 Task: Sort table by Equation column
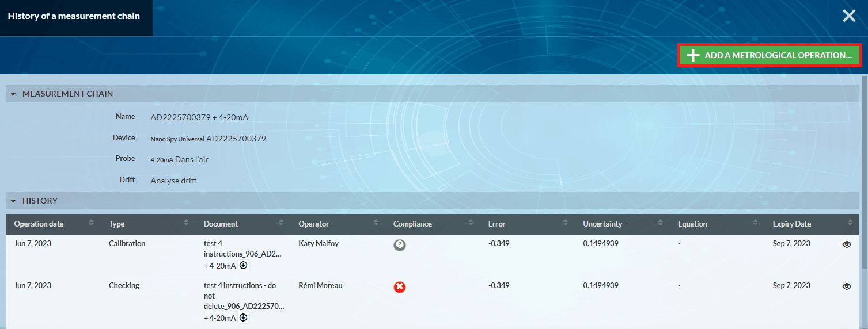pos(755,224)
